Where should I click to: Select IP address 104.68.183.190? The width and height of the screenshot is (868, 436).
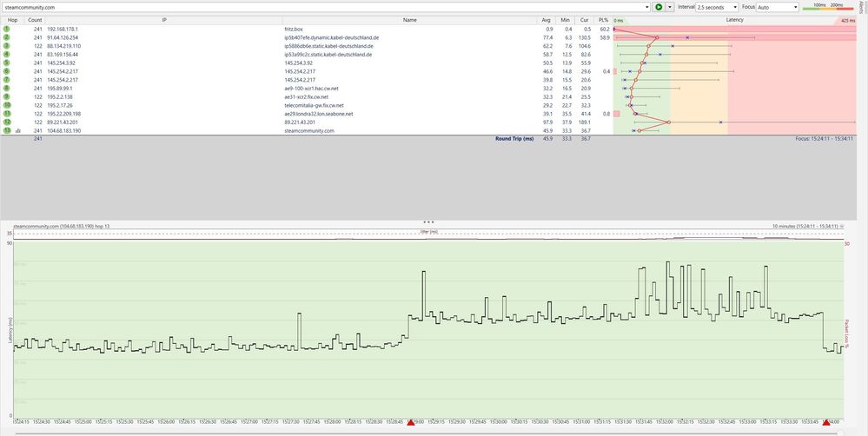pos(63,130)
